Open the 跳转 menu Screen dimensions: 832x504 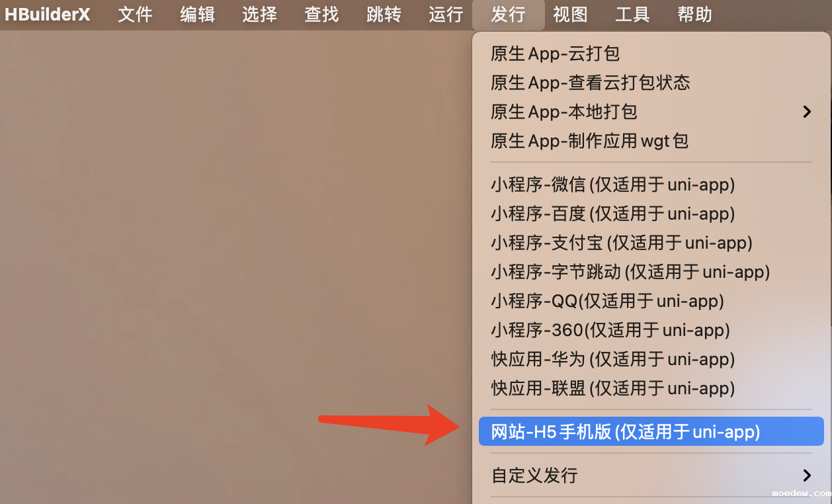coord(384,14)
